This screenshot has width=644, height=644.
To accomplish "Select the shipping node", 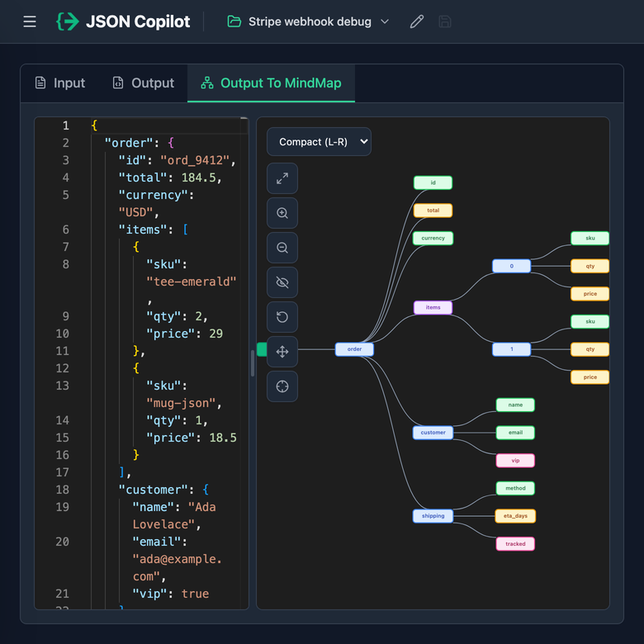I will 433,516.
